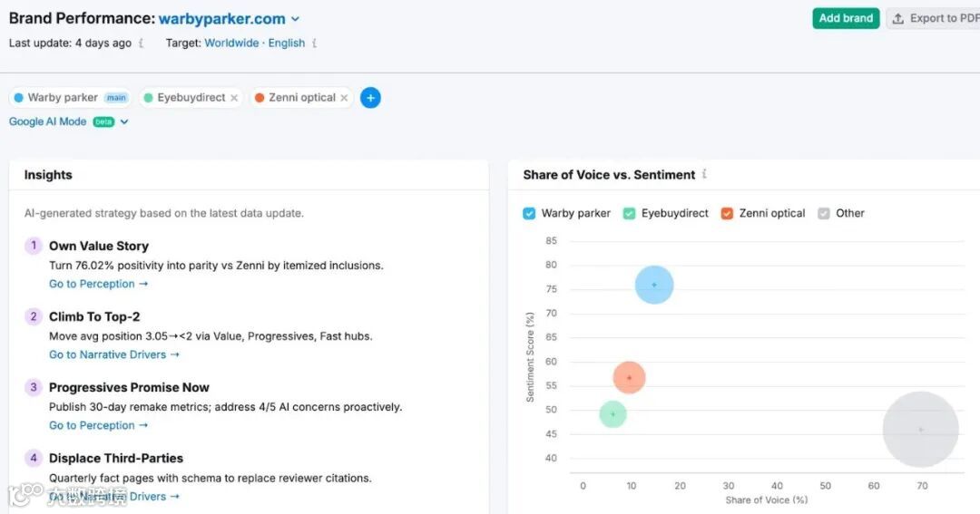This screenshot has height=514, width=980.
Task: Follow Go to Narrative Drivers under Climb To Top-2
Action: coord(114,354)
